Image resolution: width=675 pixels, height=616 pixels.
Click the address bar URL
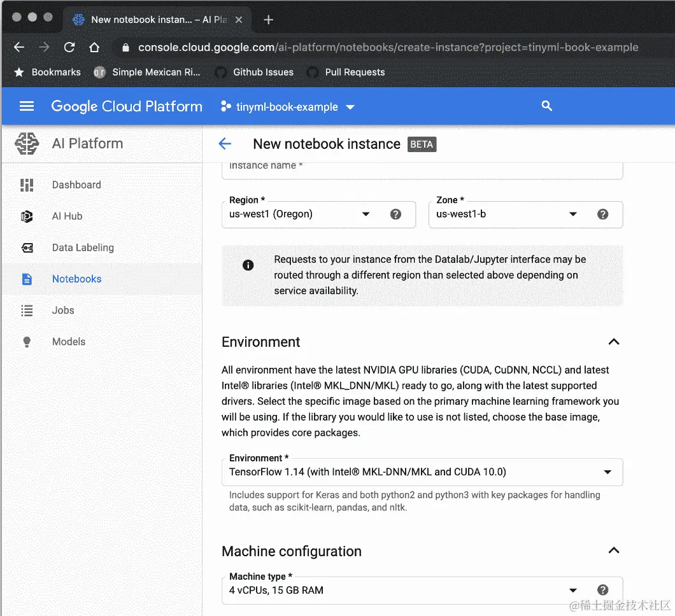tap(388, 47)
